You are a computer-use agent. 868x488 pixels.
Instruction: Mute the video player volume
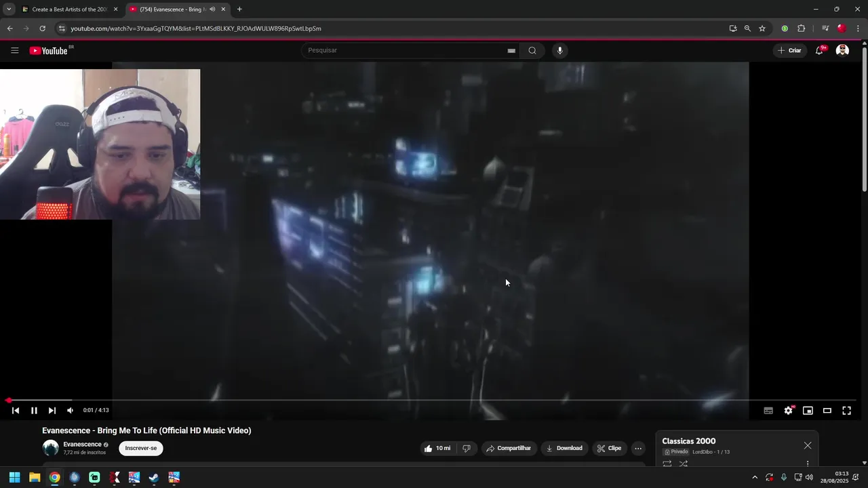[70, 410]
